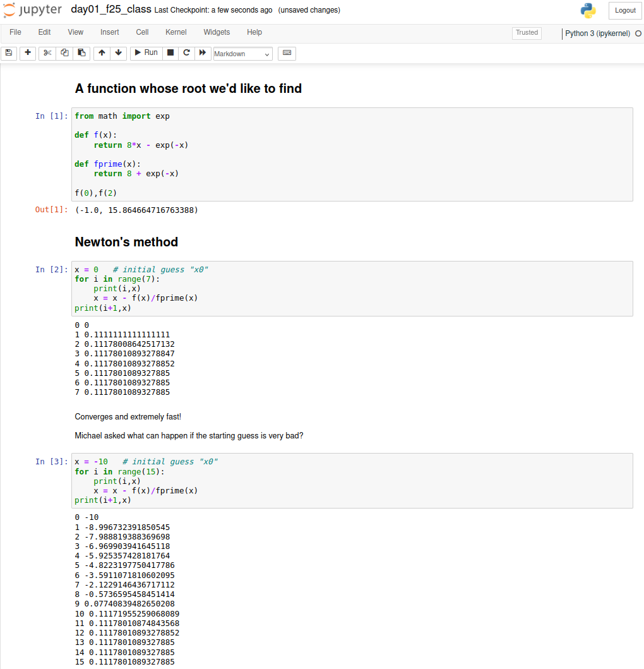Paste cells below icon
Image resolution: width=644 pixels, height=669 pixels.
pyautogui.click(x=81, y=53)
